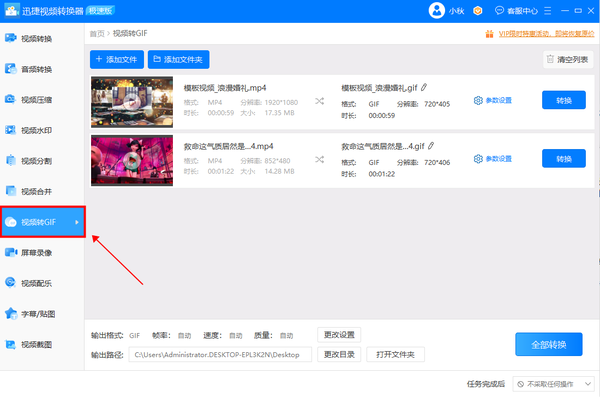Click the 更改目录 button

pos(339,355)
